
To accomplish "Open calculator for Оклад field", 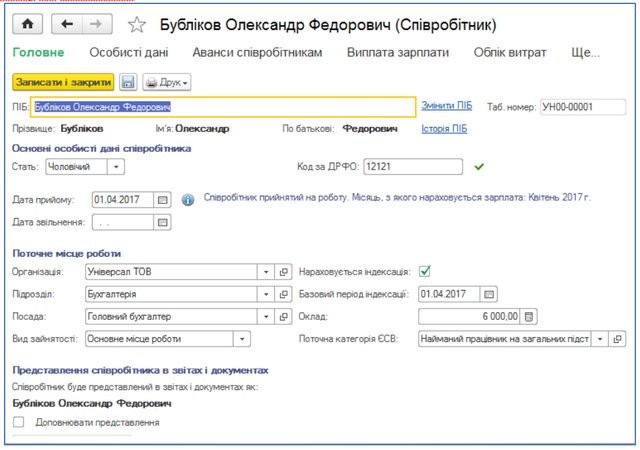I will pos(530,317).
